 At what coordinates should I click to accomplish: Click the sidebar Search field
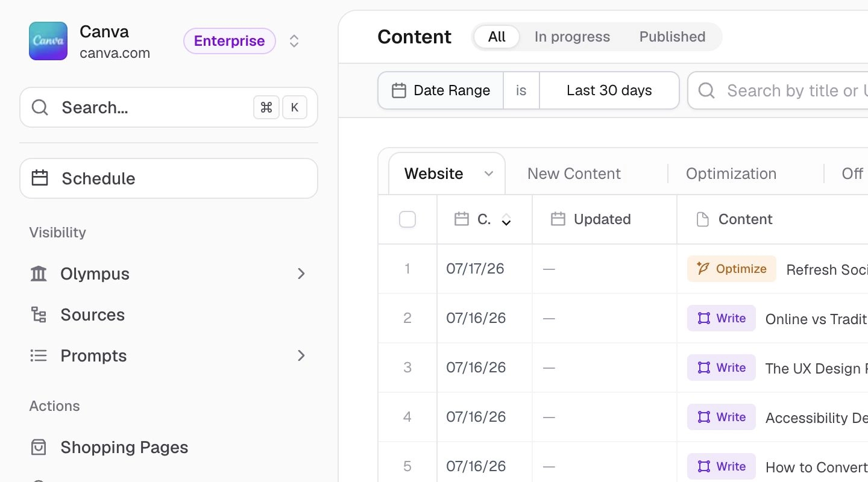169,107
